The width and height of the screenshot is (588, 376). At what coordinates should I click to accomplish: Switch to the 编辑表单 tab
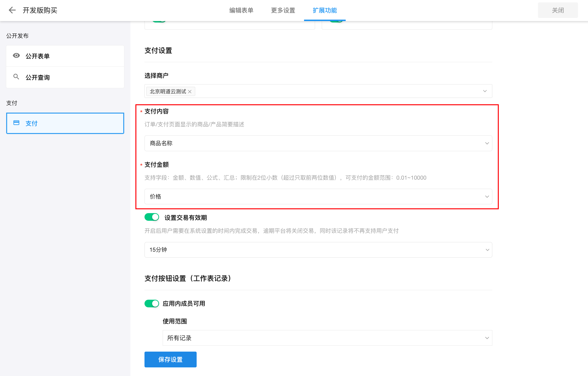point(241,10)
